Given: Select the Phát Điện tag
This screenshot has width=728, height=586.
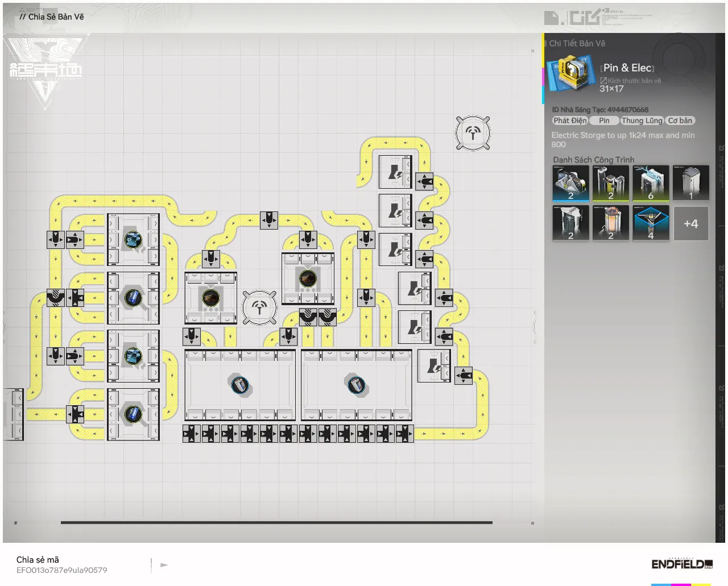Looking at the screenshot, I should [570, 120].
